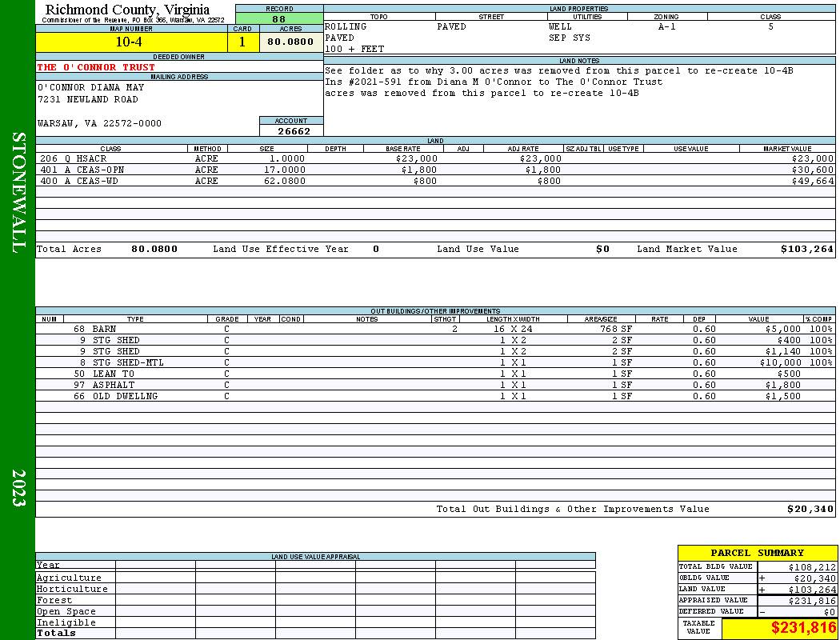Click the PARCEL SUMMARY header
This screenshot has width=840, height=640.
coord(757,553)
